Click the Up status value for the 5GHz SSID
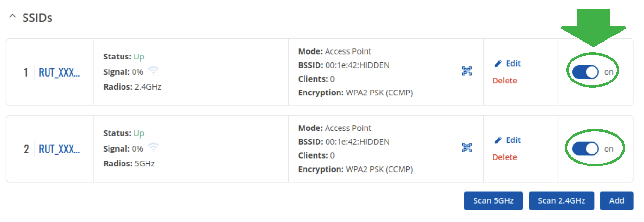This screenshot has height=222, width=644. tap(139, 133)
